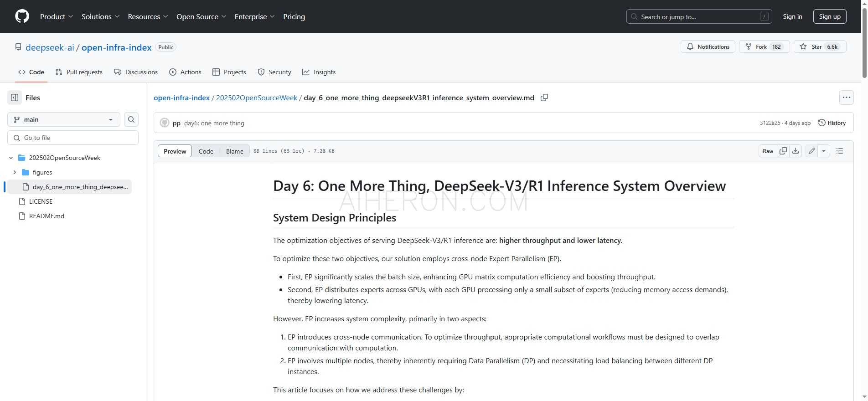View the file History
Image resolution: width=868 pixels, height=401 pixels.
pos(832,123)
